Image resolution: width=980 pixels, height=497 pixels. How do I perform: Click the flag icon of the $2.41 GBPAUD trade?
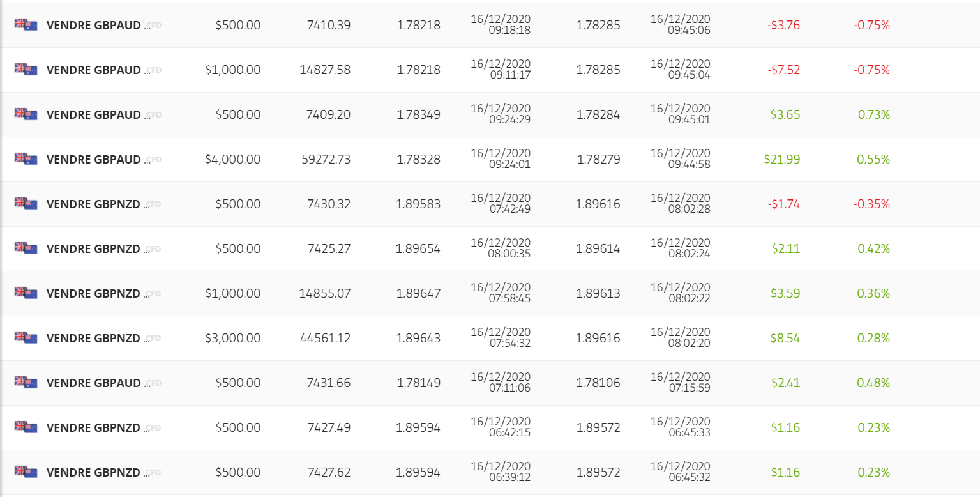26,383
